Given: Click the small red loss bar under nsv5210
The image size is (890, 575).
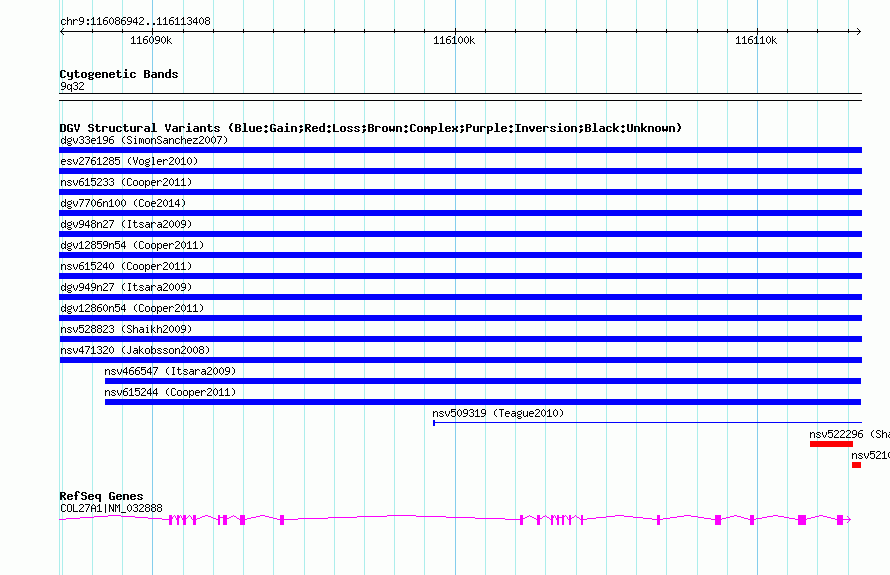Looking at the screenshot, I should point(857,465).
